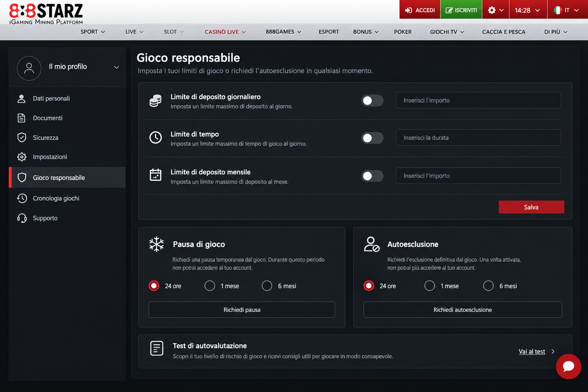Screen dimensions: 588x392
Task: Enable the daily deposit limit toggle
Action: coord(372,100)
